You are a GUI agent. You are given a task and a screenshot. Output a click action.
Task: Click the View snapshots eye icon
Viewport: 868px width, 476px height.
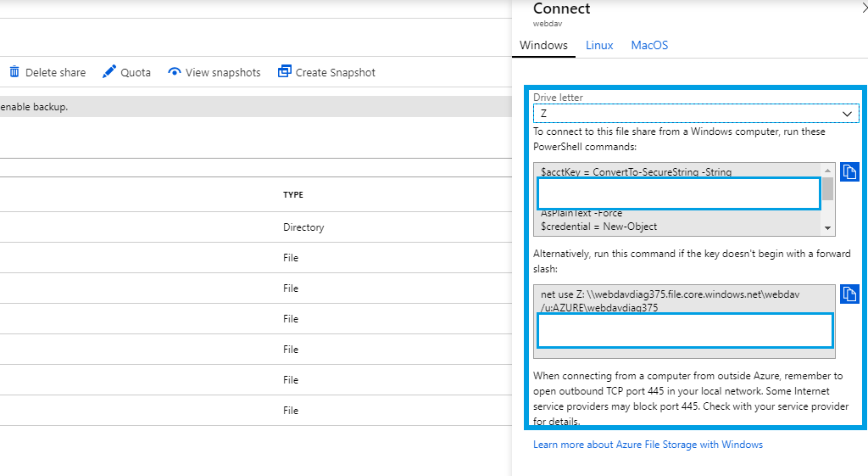tap(175, 72)
